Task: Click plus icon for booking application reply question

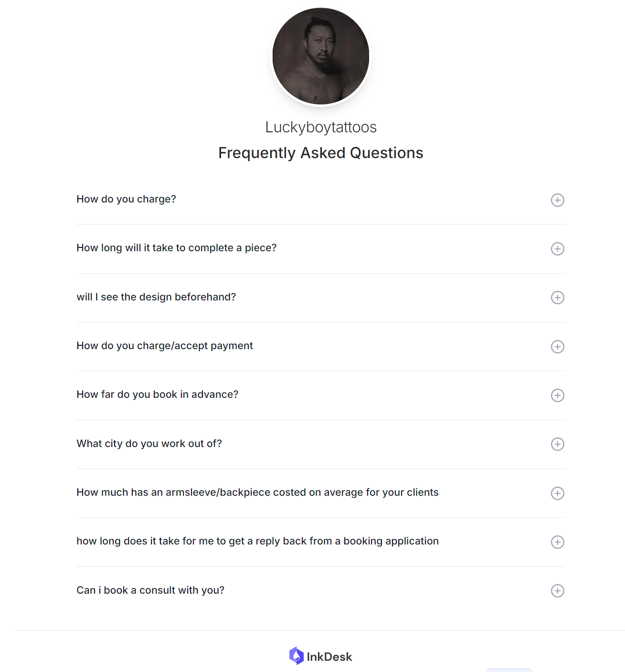Action: (557, 542)
